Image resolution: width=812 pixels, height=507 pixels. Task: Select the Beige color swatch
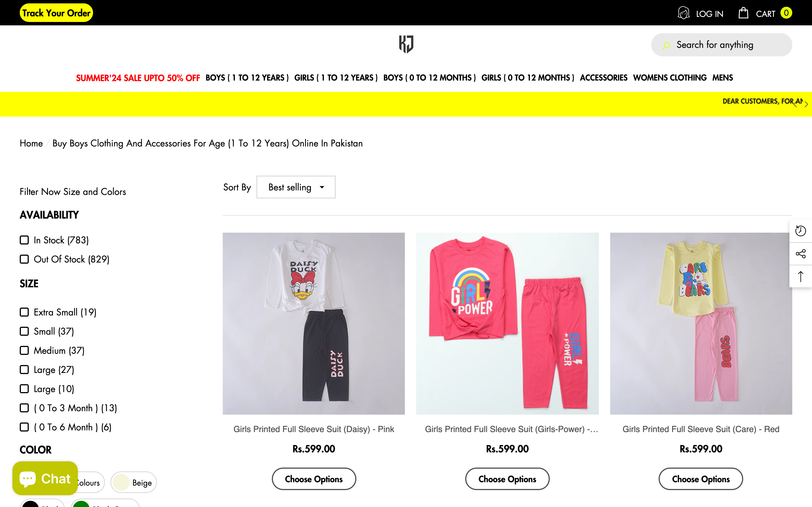point(134,482)
